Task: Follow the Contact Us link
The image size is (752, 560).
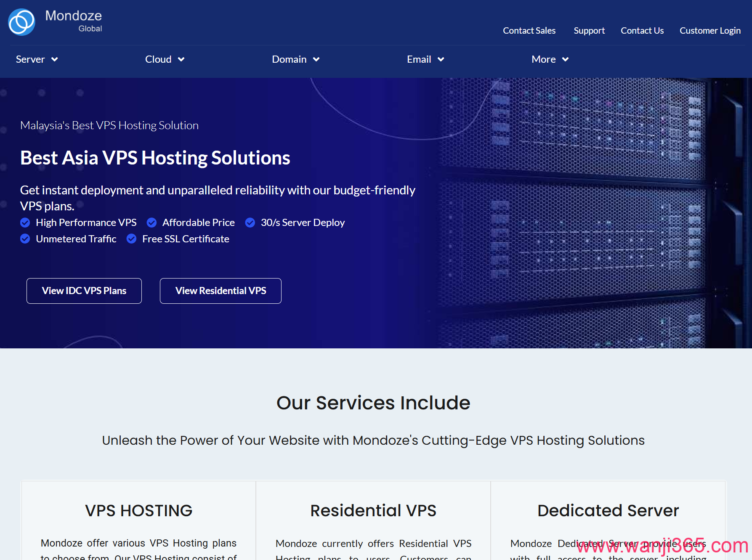Action: point(642,31)
